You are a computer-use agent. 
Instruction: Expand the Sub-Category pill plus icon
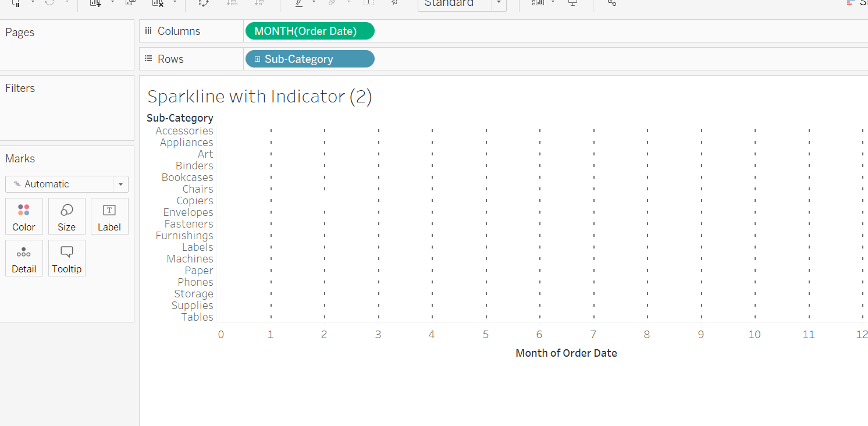coord(257,59)
